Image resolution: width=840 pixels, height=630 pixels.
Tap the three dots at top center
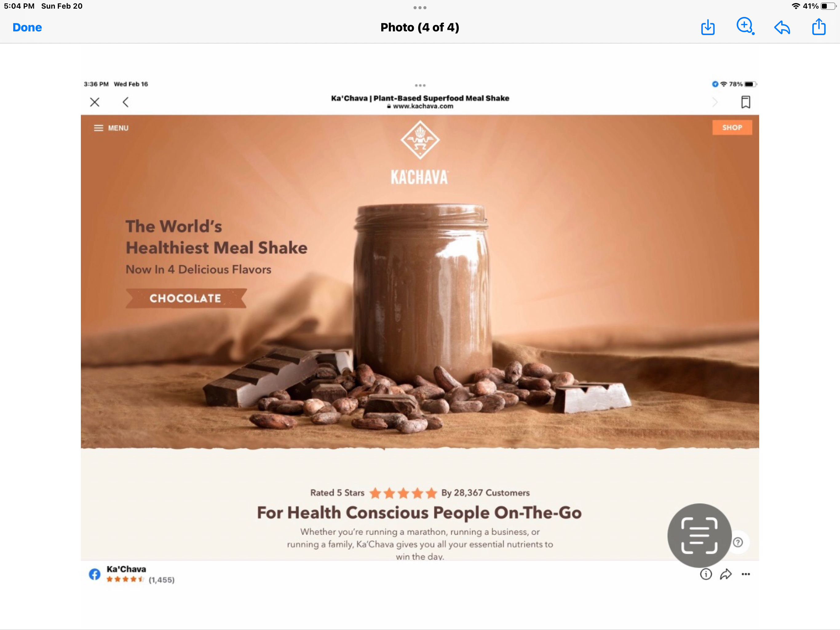[420, 8]
